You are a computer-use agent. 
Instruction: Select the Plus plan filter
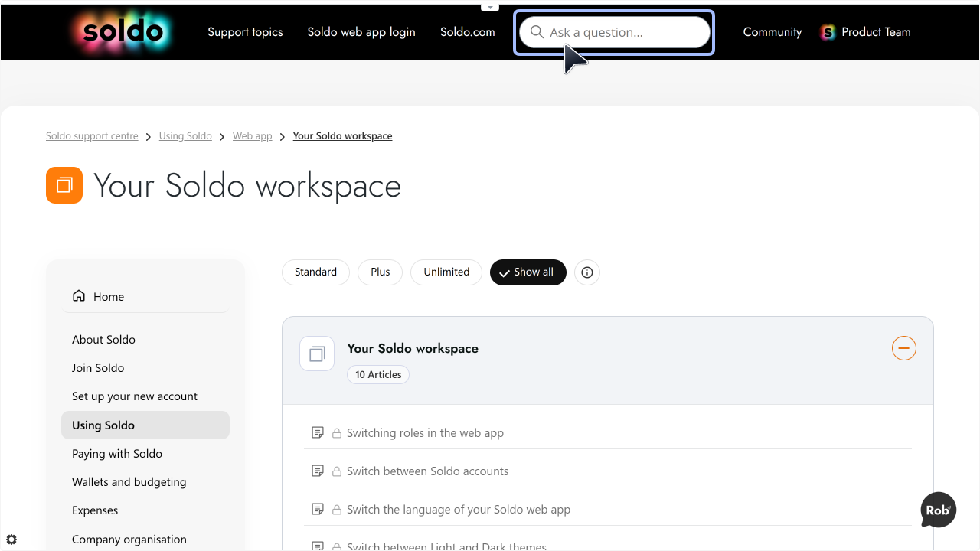click(381, 272)
